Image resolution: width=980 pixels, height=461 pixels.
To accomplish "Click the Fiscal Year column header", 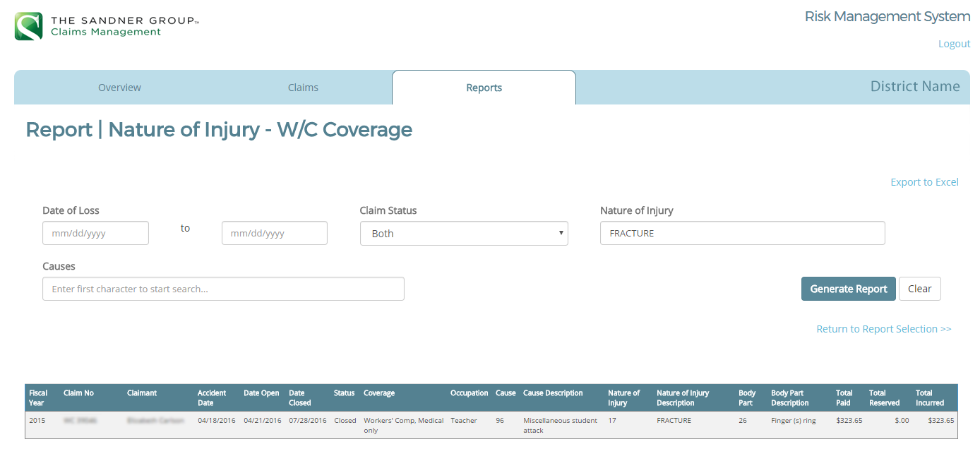I will (x=38, y=397).
